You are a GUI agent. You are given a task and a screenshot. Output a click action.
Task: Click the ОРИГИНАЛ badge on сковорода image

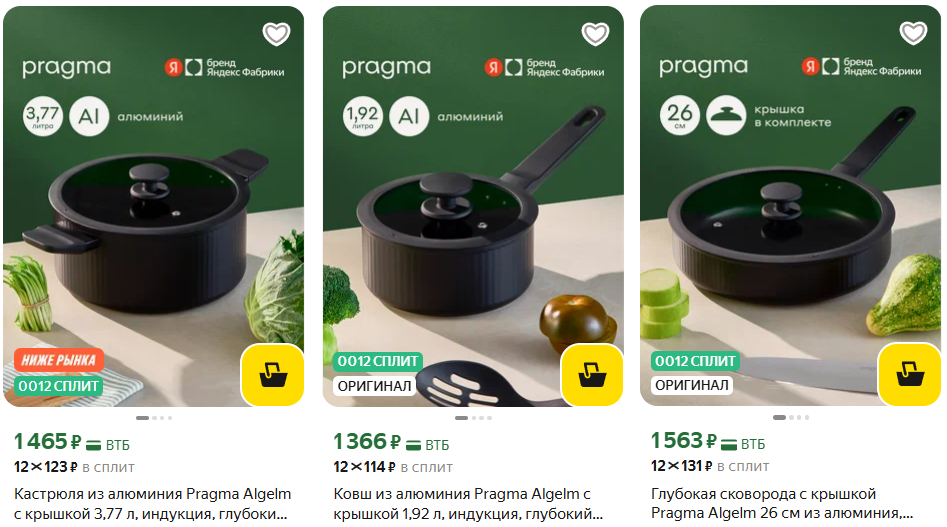692,385
